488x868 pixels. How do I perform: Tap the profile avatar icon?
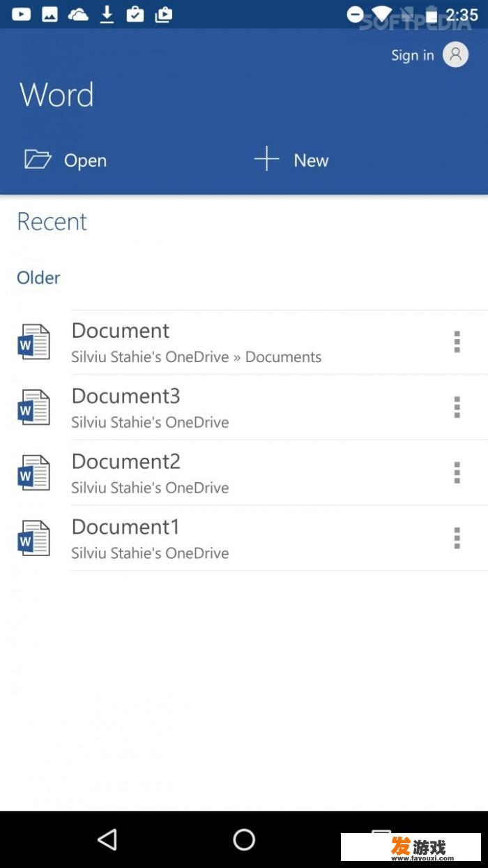455,55
